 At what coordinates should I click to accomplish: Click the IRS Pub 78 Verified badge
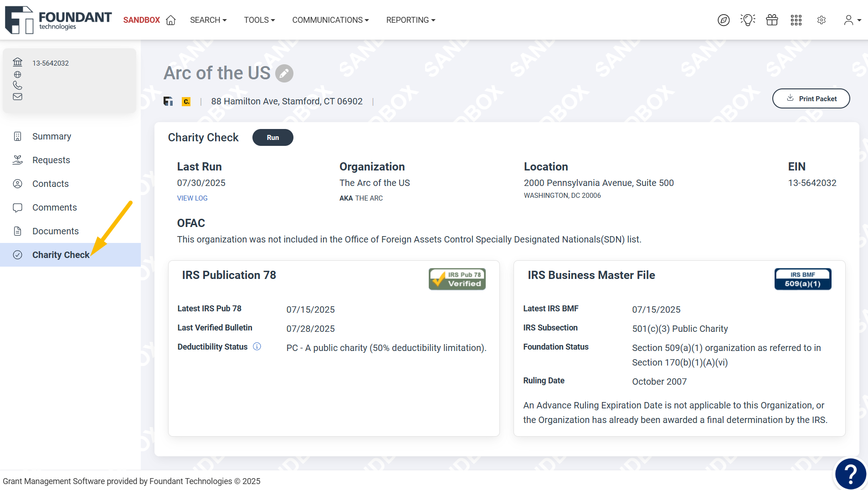457,279
